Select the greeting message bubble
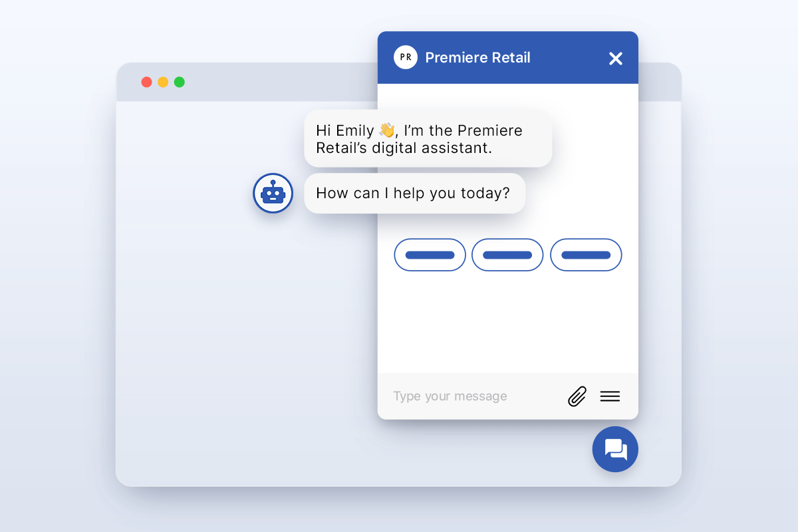The height and width of the screenshot is (532, 798). click(x=428, y=139)
